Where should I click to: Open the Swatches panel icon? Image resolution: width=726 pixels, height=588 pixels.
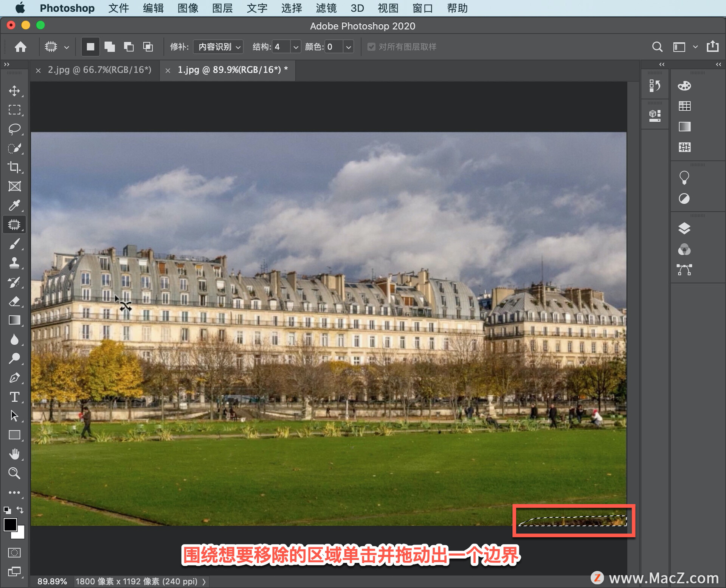pyautogui.click(x=684, y=106)
